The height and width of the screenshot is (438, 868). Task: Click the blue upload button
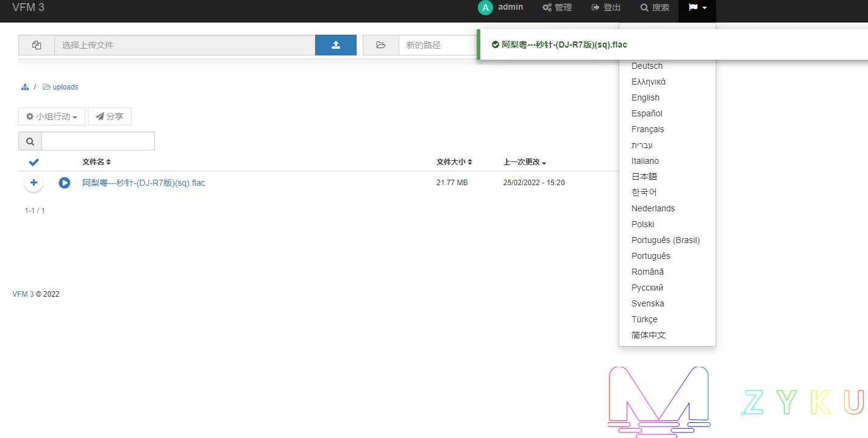pos(335,45)
